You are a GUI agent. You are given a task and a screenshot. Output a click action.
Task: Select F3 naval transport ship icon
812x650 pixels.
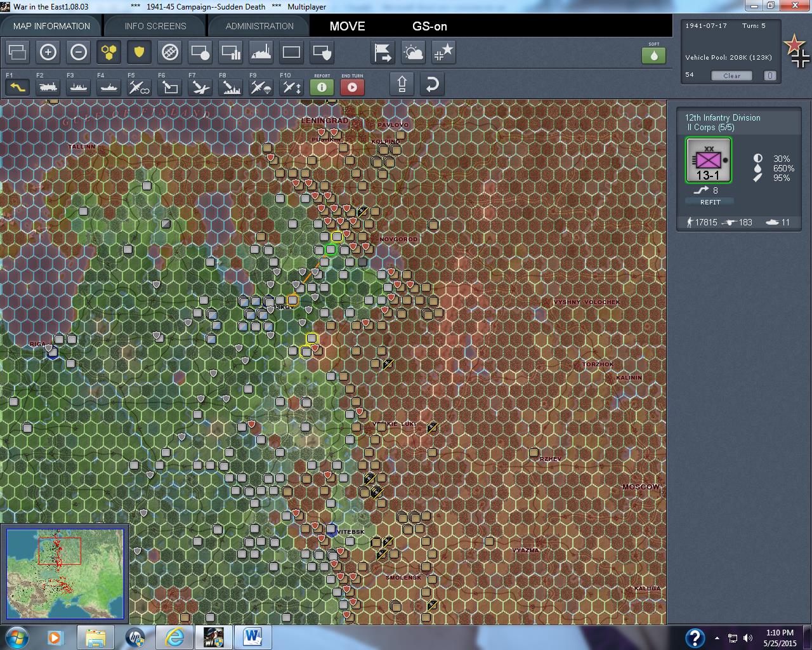(78, 86)
